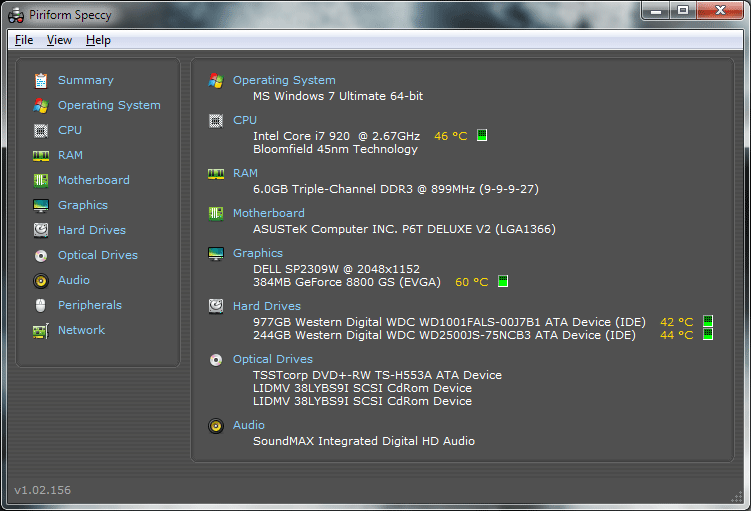Image resolution: width=751 pixels, height=511 pixels.
Task: Select Summary in the sidebar
Action: point(86,80)
